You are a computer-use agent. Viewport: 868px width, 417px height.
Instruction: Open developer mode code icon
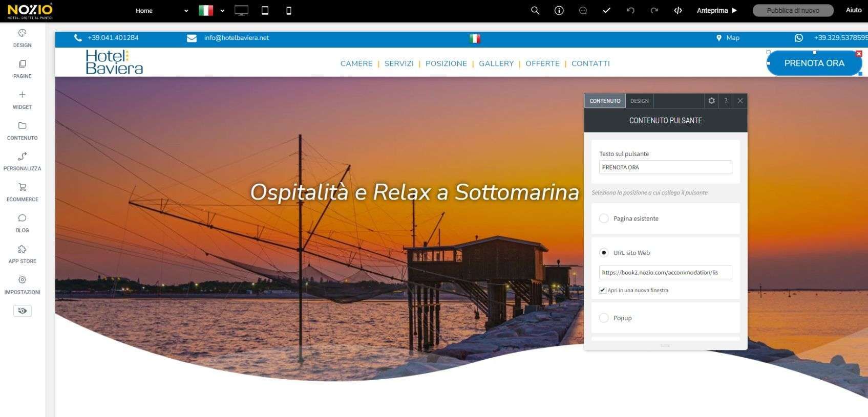678,10
